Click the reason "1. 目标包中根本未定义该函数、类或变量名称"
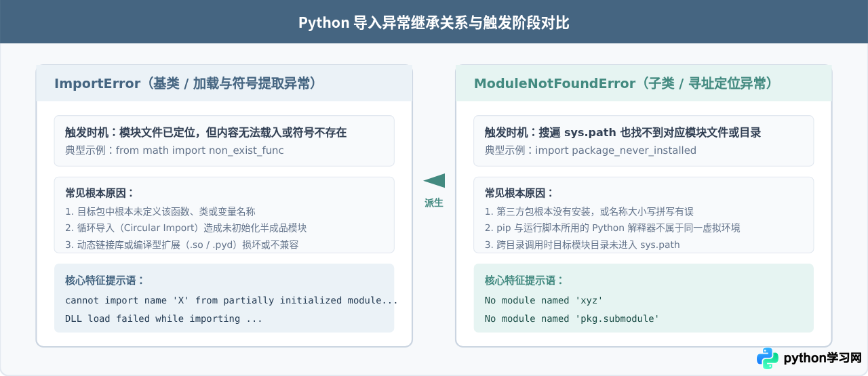Screen dimensions: 868x376 160,211
